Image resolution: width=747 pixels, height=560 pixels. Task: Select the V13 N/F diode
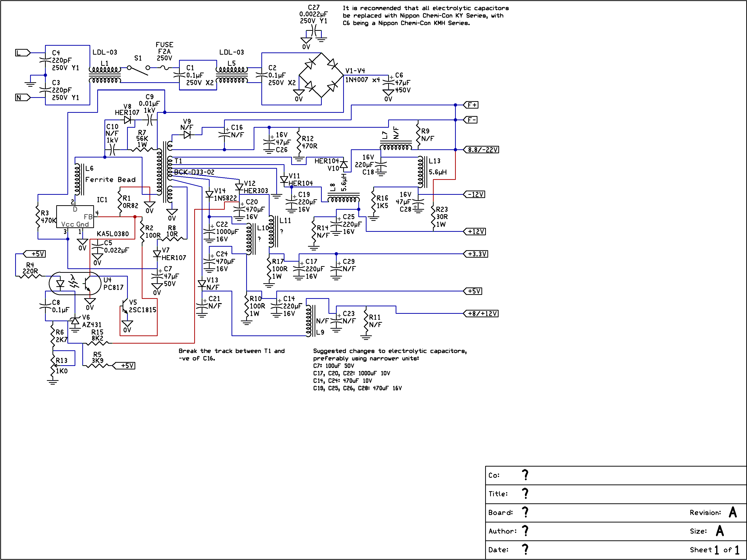pyautogui.click(x=202, y=284)
